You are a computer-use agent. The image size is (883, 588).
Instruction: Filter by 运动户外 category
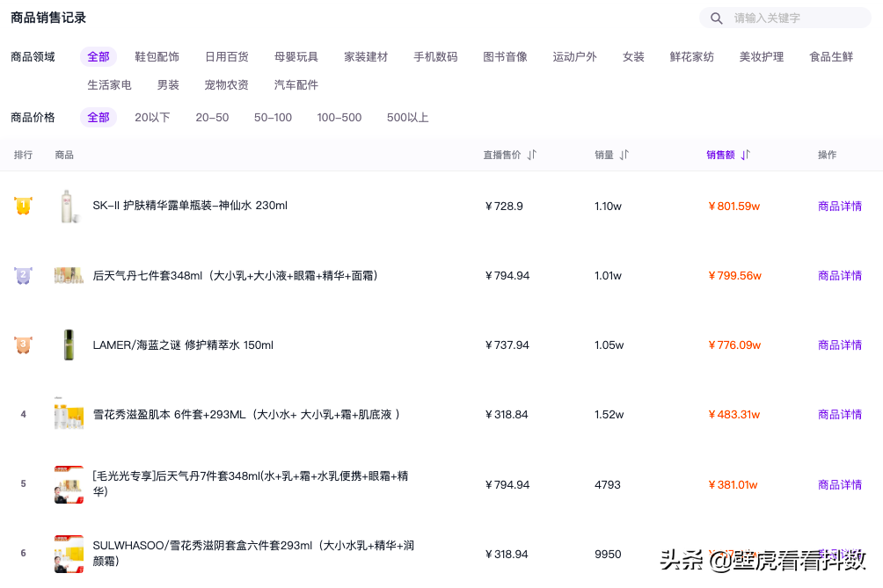click(x=575, y=56)
